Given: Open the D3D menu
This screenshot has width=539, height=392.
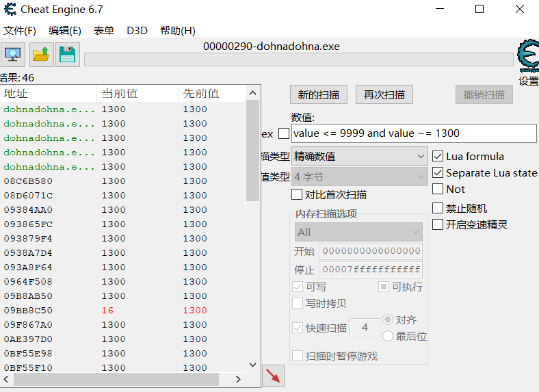Looking at the screenshot, I should point(137,31).
